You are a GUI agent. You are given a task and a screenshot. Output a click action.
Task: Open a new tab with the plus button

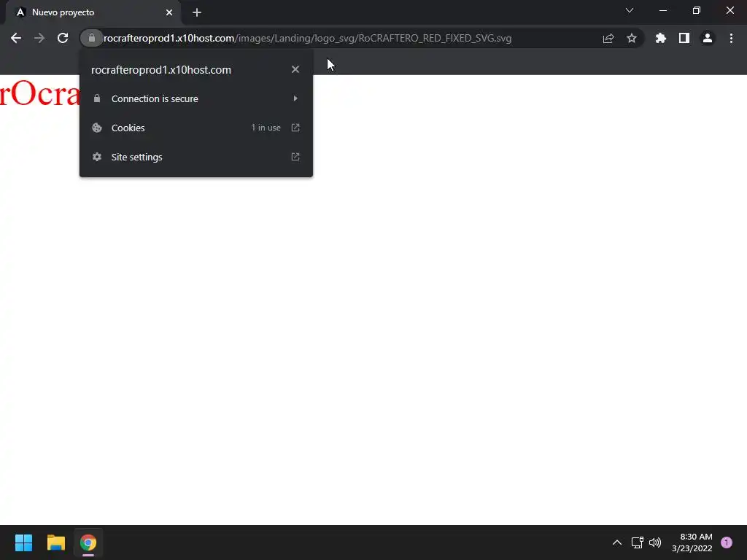click(x=197, y=12)
